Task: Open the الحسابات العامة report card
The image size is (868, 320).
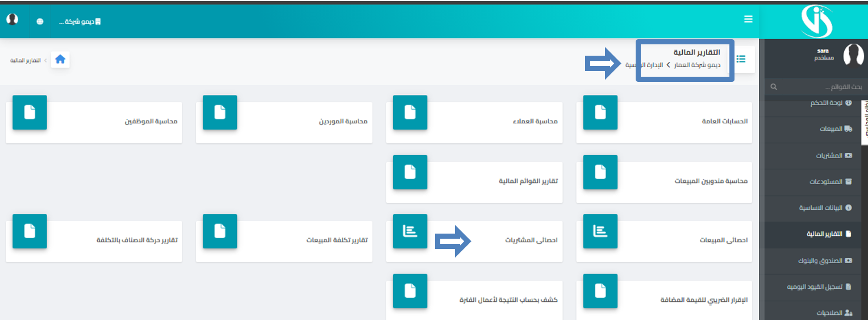Action: (664, 122)
